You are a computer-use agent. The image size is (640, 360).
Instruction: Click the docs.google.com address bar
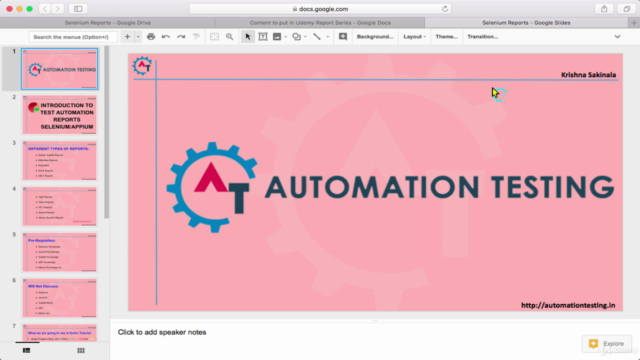320,9
